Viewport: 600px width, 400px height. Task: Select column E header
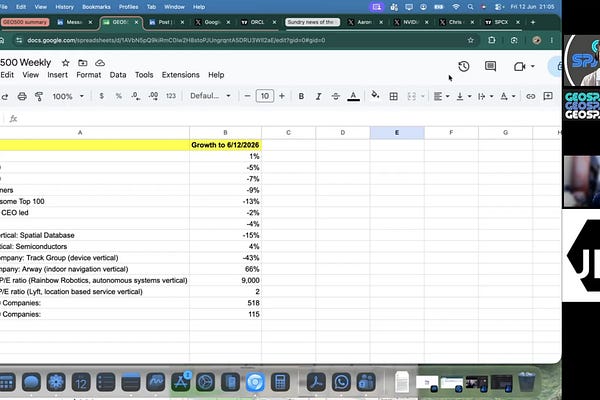[x=397, y=132]
